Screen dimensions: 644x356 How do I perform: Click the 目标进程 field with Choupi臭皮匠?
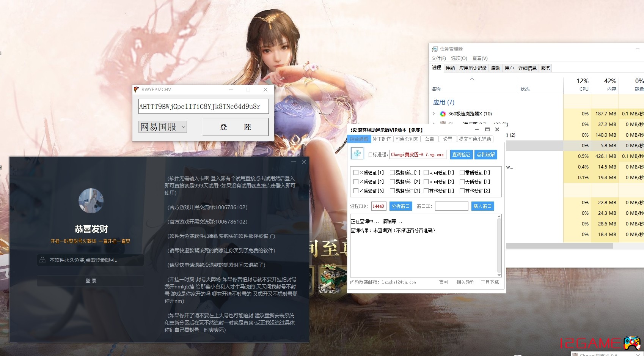tap(418, 154)
